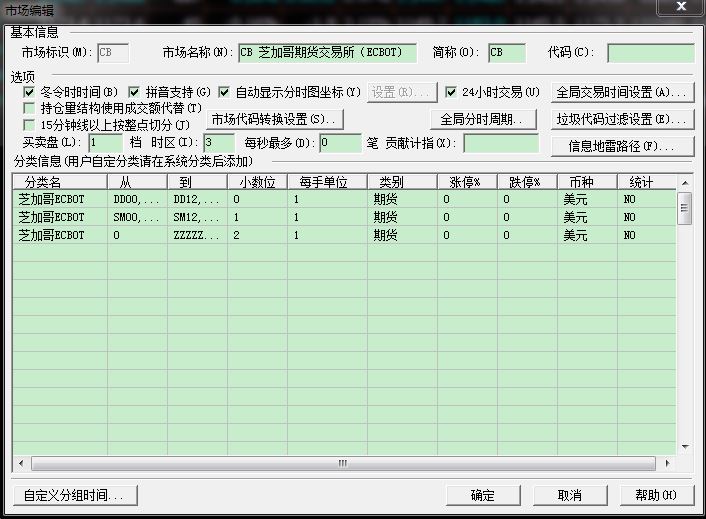The image size is (706, 519).
Task: Open 全局分时周期 settings
Action: (483, 119)
